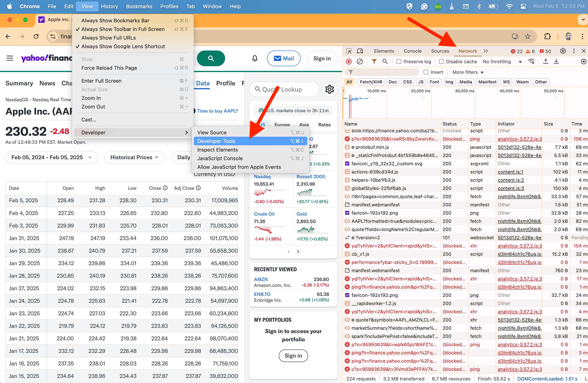The height and width of the screenshot is (383, 588).
Task: Enable Disable cache checkbox
Action: 441,61
